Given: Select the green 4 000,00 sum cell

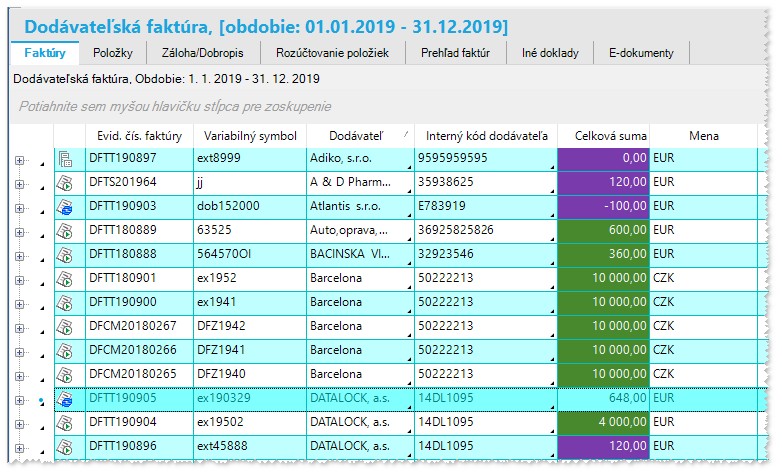Looking at the screenshot, I should coord(603,424).
